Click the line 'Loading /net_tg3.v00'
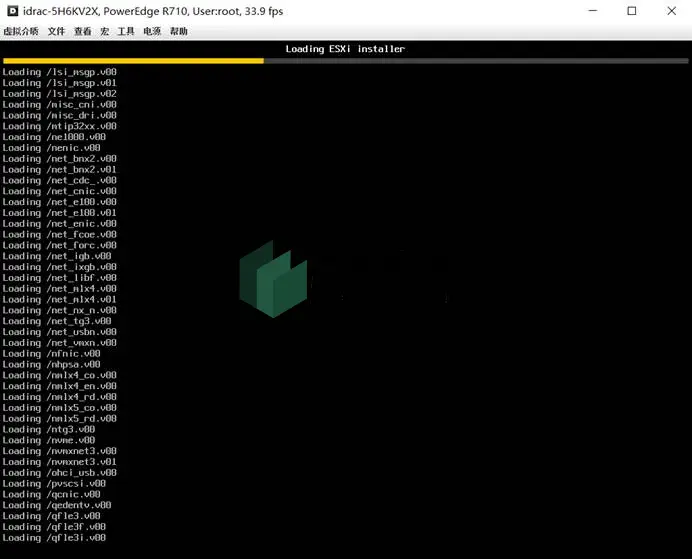 point(57,321)
